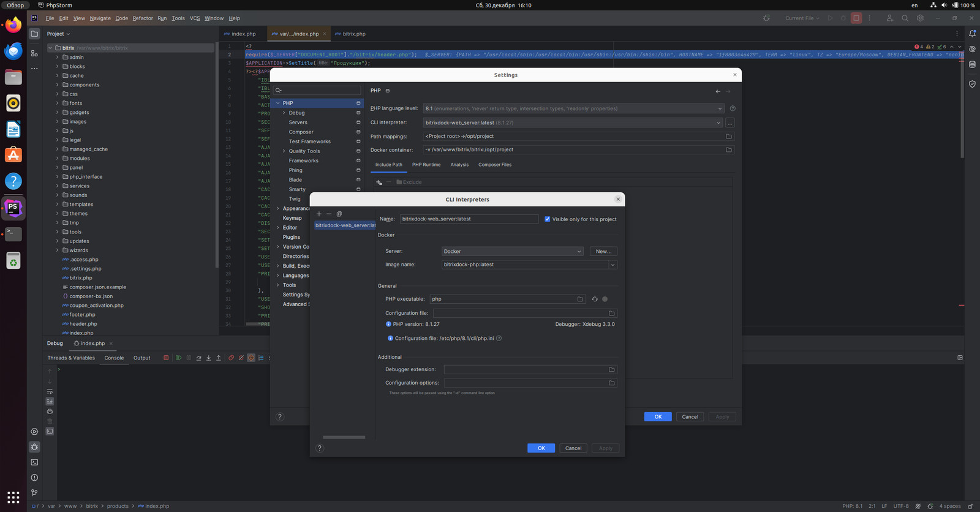The image size is (980, 512).
Task: Expand the Quality Tools settings node
Action: 284,151
